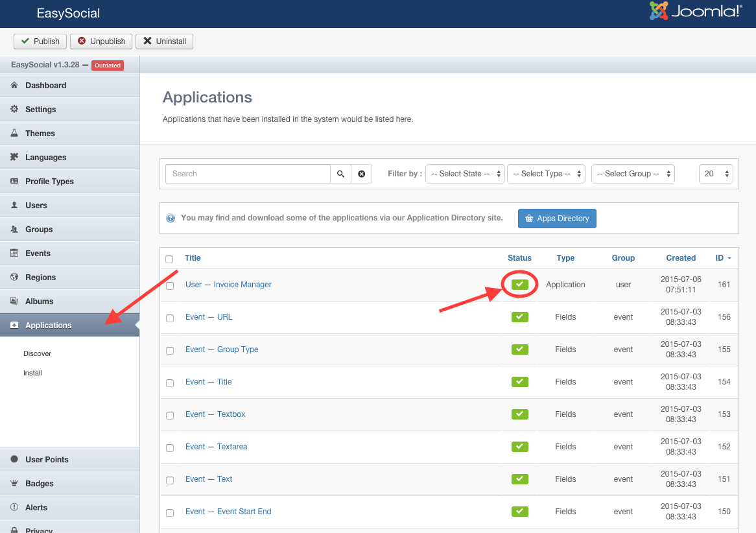Open the Select Group filter dropdown
The width and height of the screenshot is (756, 533).
pos(633,174)
